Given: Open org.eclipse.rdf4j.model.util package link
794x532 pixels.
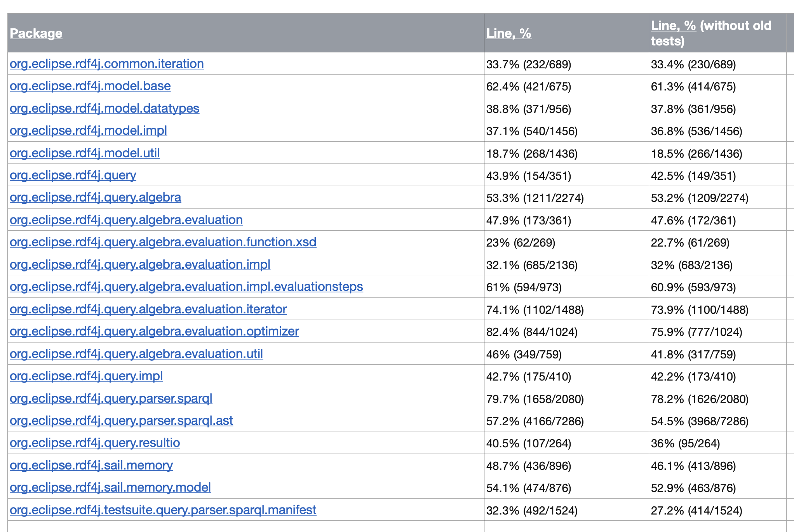Looking at the screenshot, I should pyautogui.click(x=85, y=153).
